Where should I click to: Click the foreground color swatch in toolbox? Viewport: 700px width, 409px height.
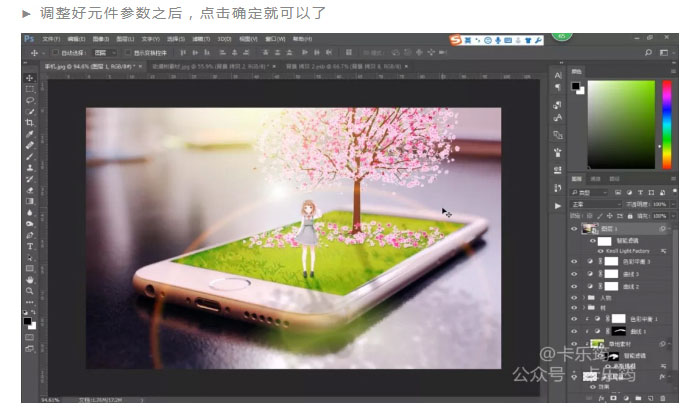(28, 321)
